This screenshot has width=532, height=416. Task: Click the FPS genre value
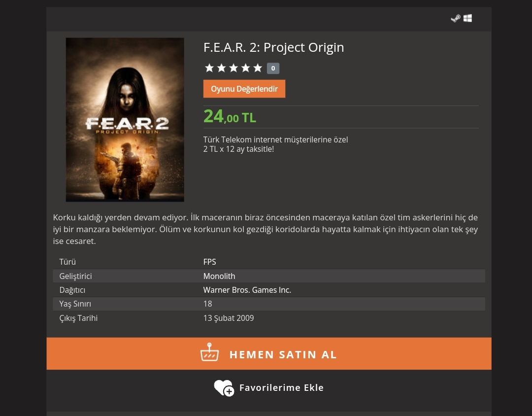pos(210,262)
